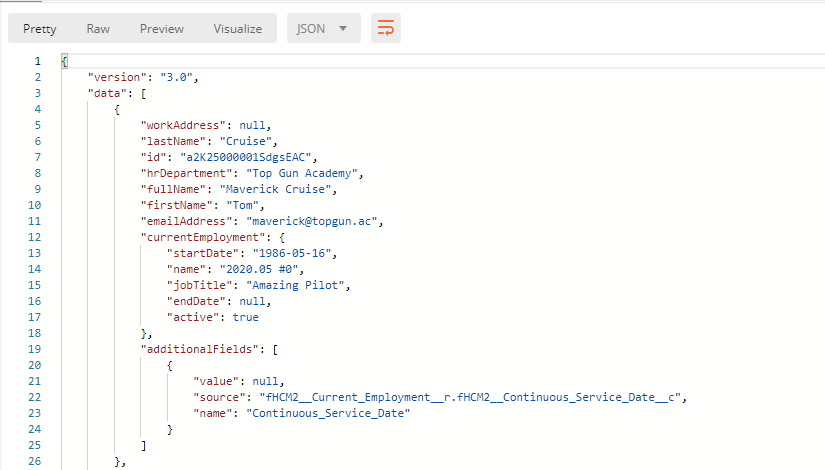Image resolution: width=825 pixels, height=470 pixels.
Task: Open the Preview tab
Action: point(162,29)
